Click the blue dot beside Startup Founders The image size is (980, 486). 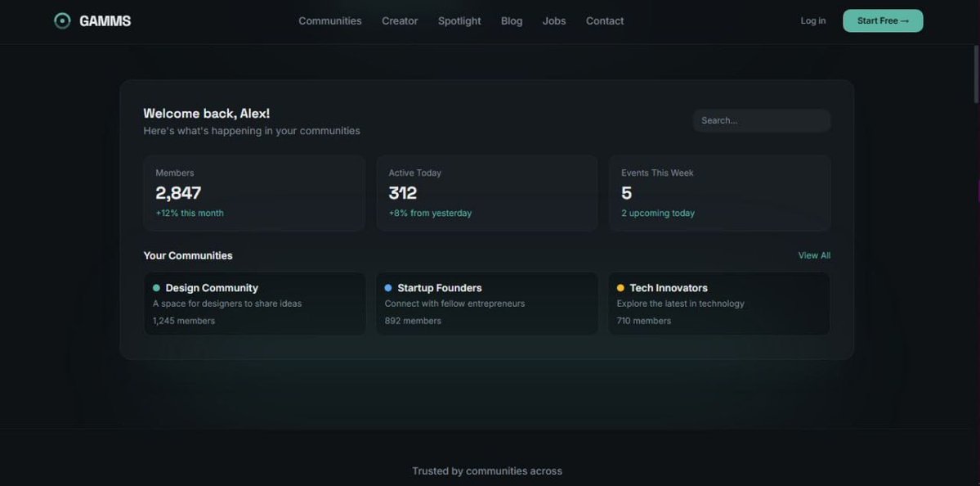[x=388, y=288]
